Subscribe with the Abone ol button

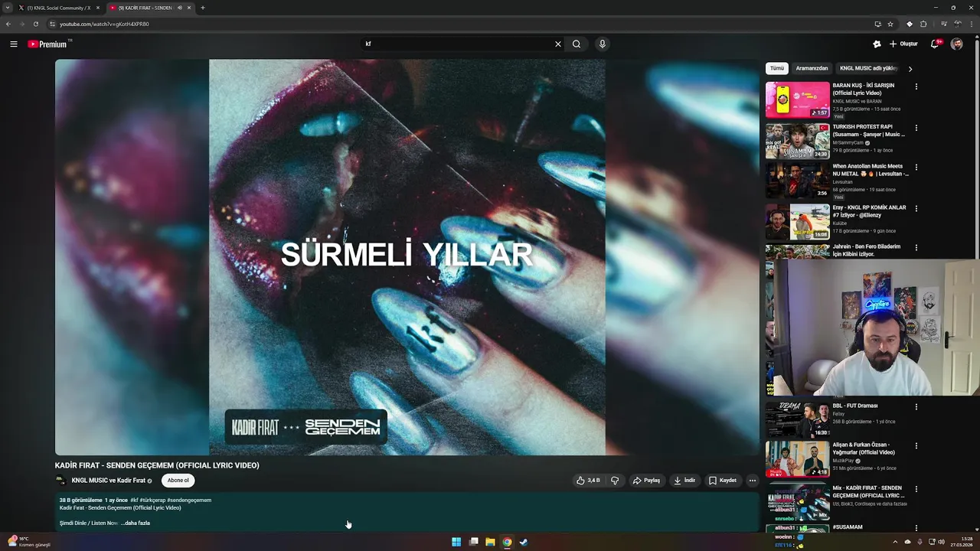tap(178, 481)
